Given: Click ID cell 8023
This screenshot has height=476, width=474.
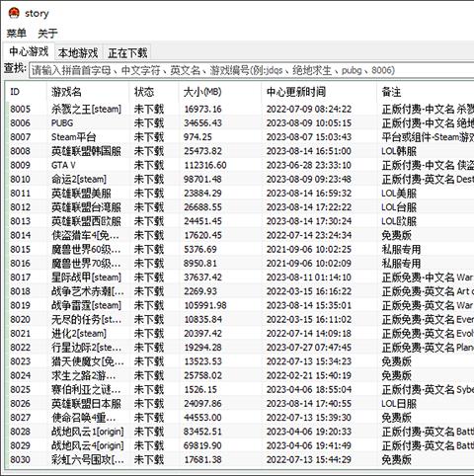Looking at the screenshot, I should tap(21, 361).
